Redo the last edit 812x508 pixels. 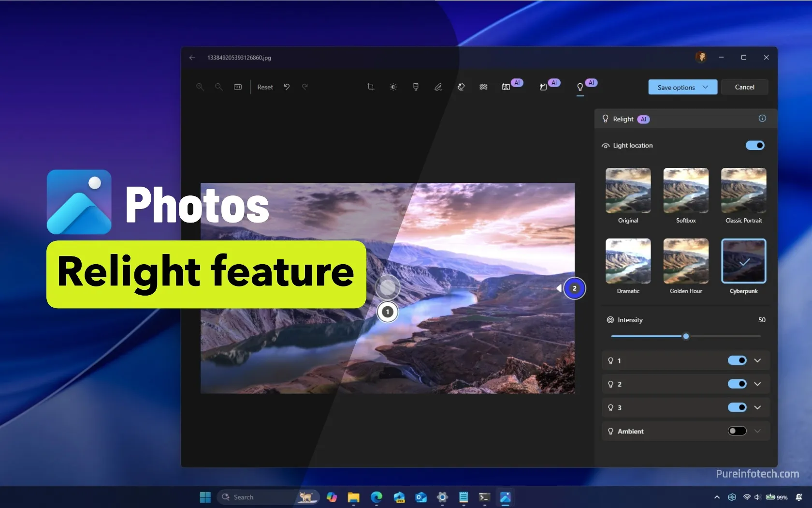305,87
